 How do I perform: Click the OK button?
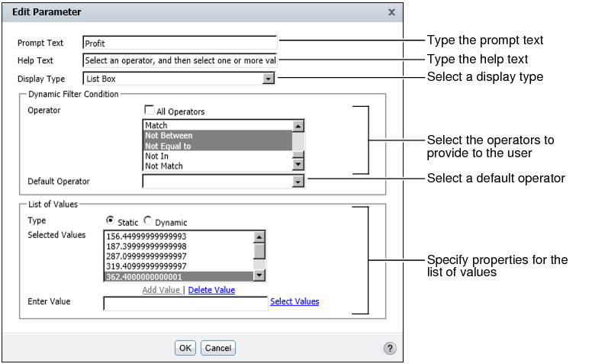(x=185, y=348)
